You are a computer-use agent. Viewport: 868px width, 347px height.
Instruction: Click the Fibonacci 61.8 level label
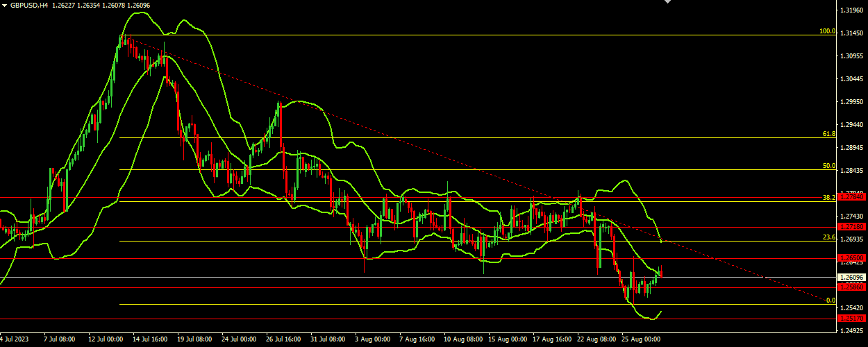[828, 134]
